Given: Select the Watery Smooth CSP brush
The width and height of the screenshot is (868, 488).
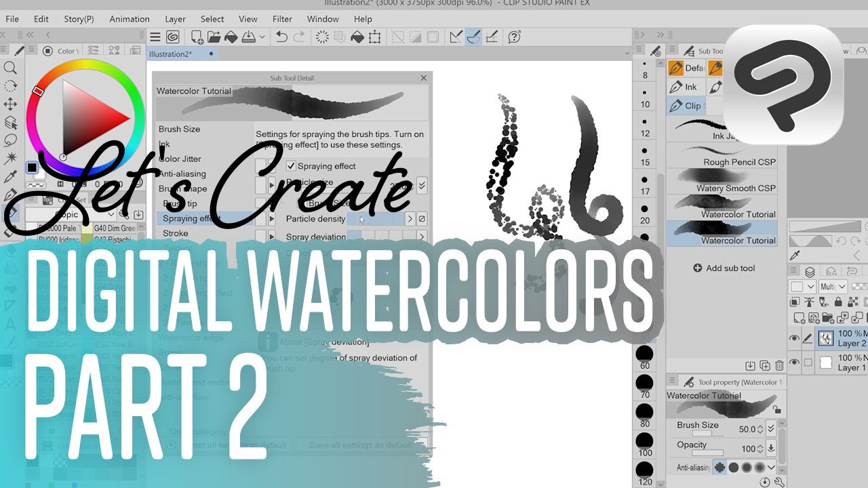Looking at the screenshot, I should pos(722,182).
